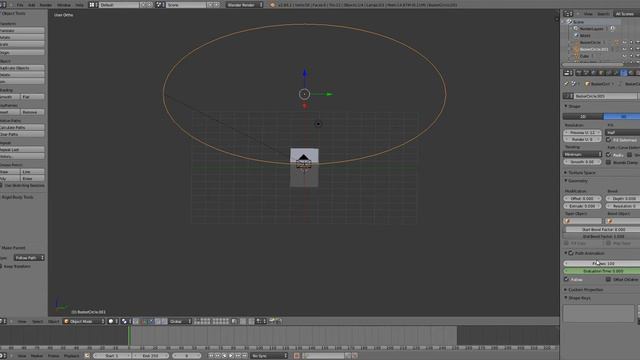The image size is (640, 360).
Task: Open the Marker menu in timeline
Action: (x=37, y=356)
